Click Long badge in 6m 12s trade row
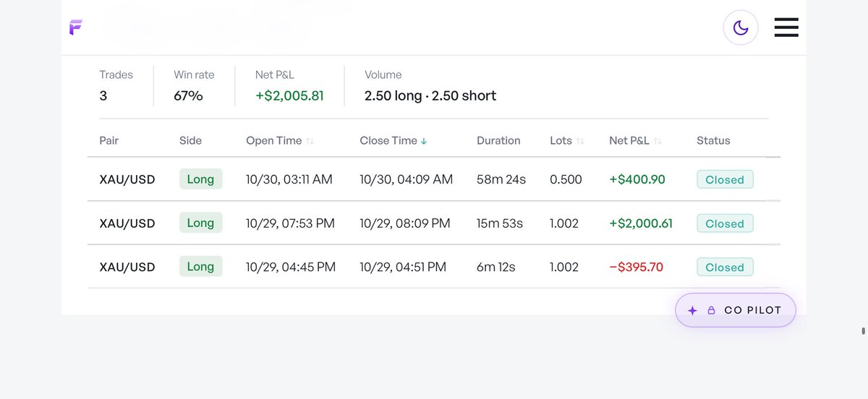This screenshot has height=399, width=868. (200, 267)
